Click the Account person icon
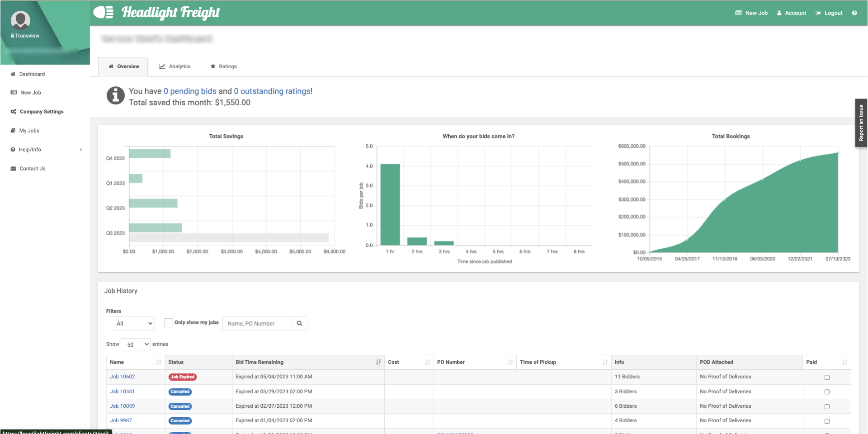The height and width of the screenshot is (434, 868). (x=779, y=13)
